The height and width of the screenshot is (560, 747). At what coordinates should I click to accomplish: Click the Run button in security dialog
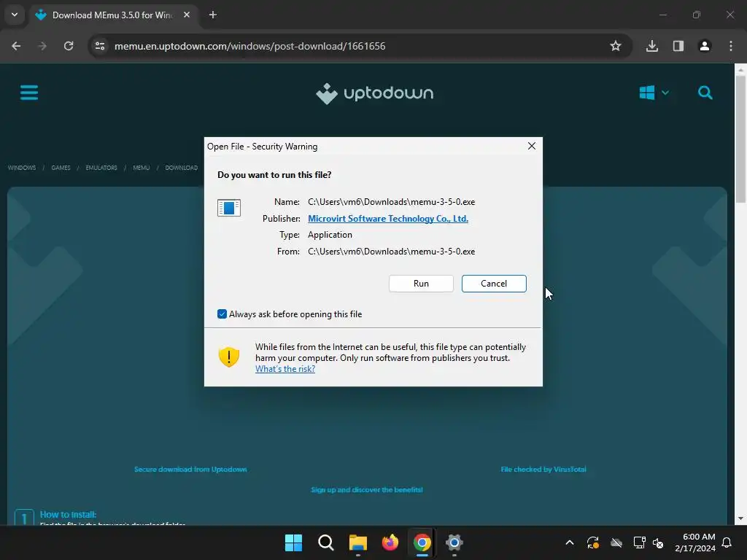(x=421, y=284)
